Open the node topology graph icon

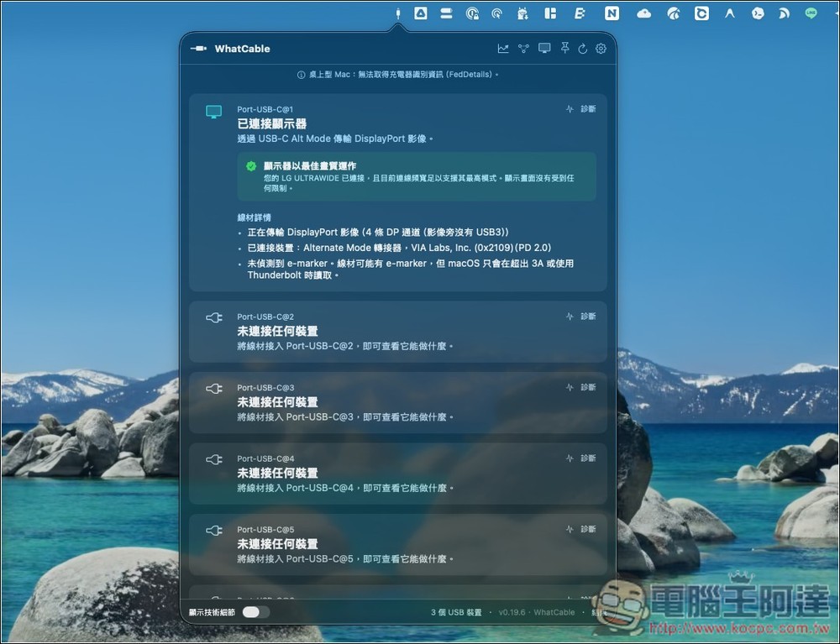523,49
